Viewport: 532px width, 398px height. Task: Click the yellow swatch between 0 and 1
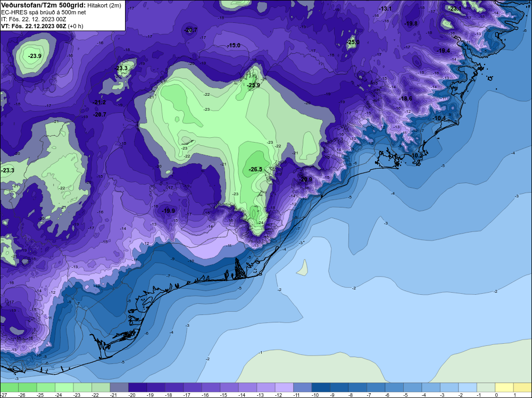(x=504, y=387)
